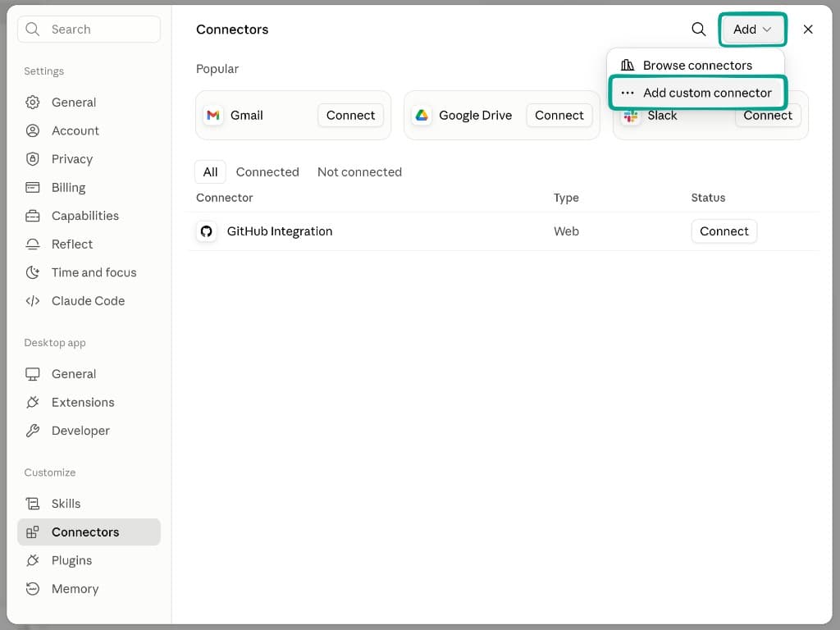Viewport: 840px width, 630px height.
Task: Click the search magnifier next to Add
Action: click(699, 29)
